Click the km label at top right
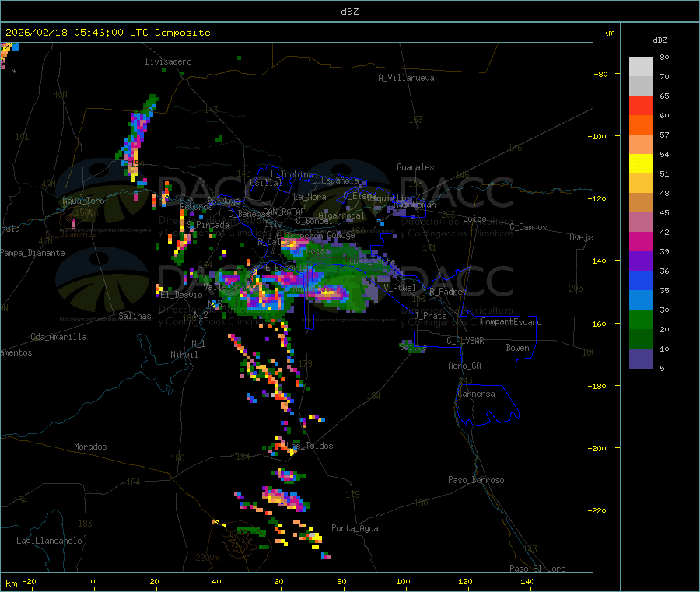 tap(608, 33)
